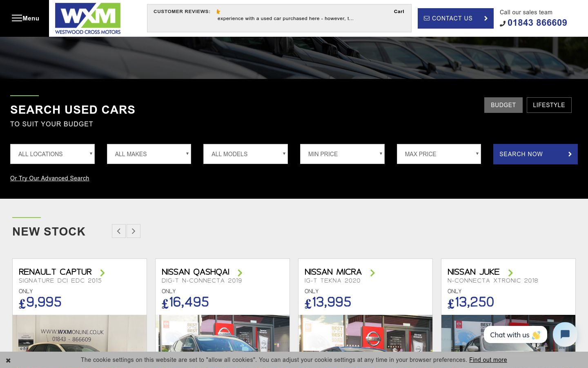Click green arrow beside Nissan Qashqai
This screenshot has width=588, height=368.
(240, 273)
